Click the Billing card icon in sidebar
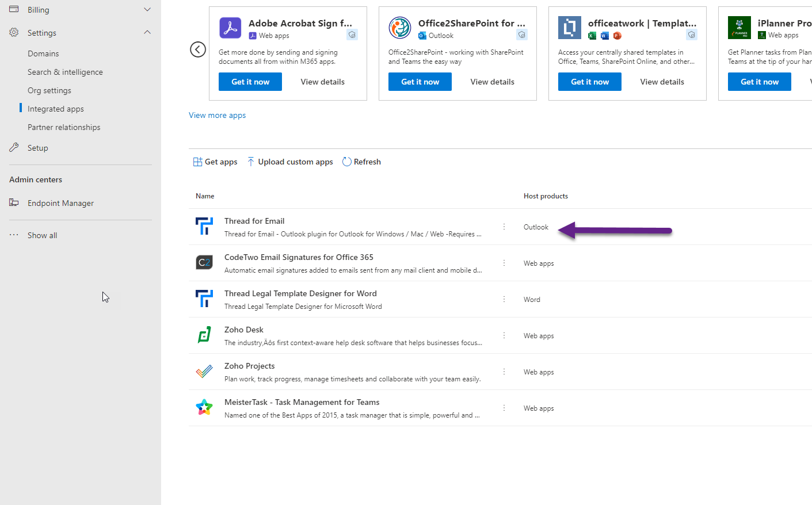This screenshot has width=812, height=505. click(14, 9)
